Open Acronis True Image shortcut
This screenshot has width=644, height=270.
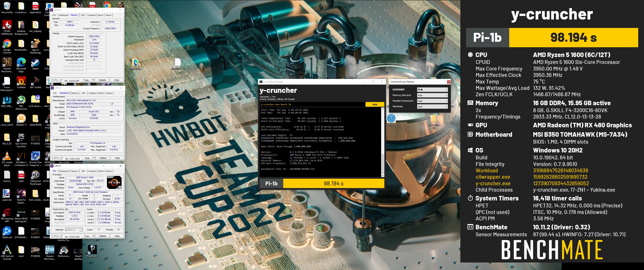[x=35, y=159]
